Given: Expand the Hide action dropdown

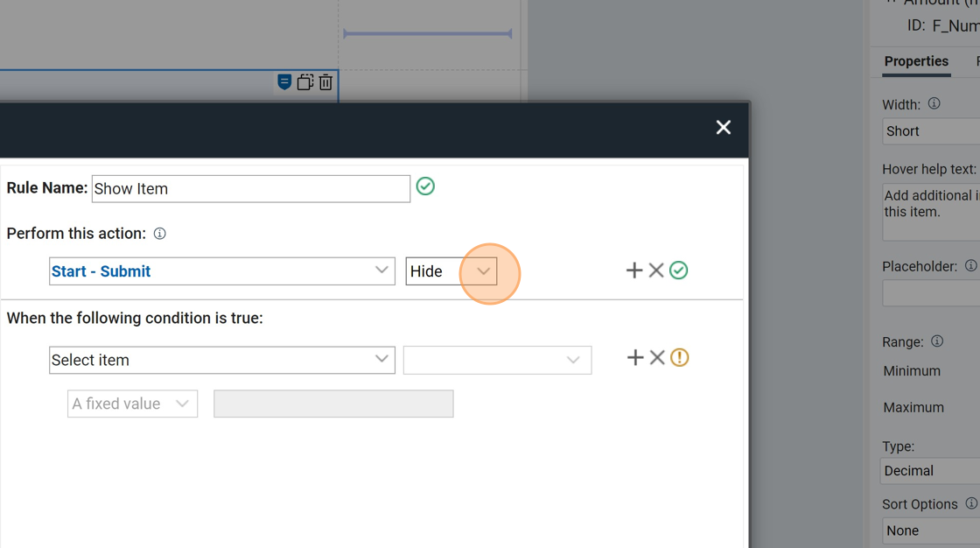Looking at the screenshot, I should pyautogui.click(x=483, y=271).
